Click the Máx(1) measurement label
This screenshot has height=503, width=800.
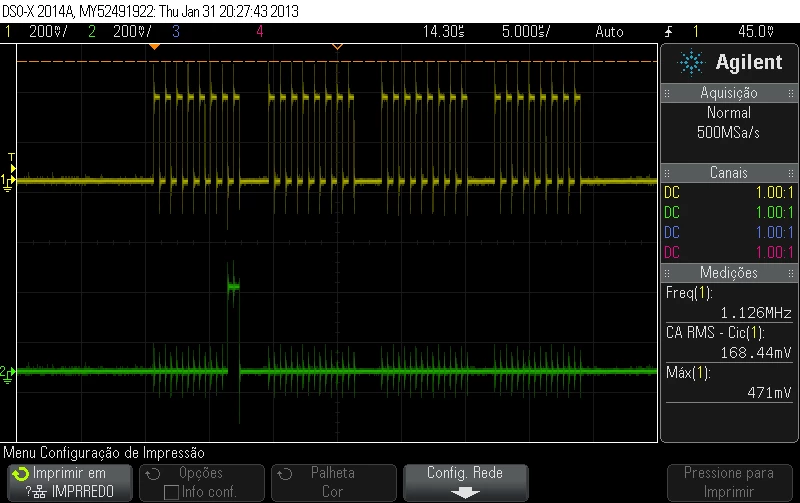[x=688, y=372]
